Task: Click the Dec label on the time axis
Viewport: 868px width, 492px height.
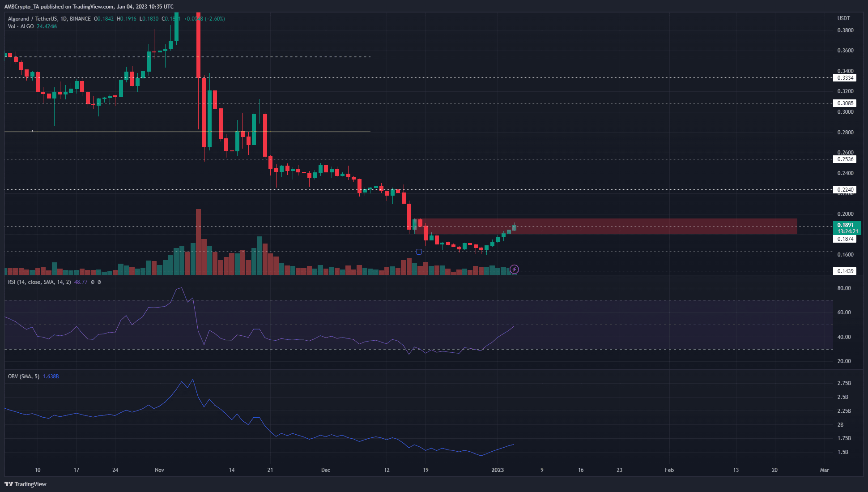Action: [326, 470]
